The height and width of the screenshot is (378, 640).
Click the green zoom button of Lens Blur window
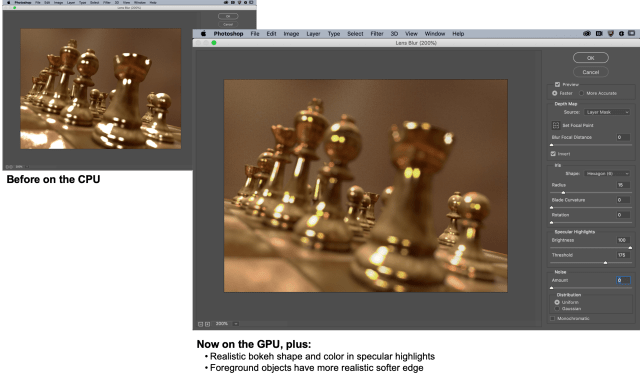[213, 43]
